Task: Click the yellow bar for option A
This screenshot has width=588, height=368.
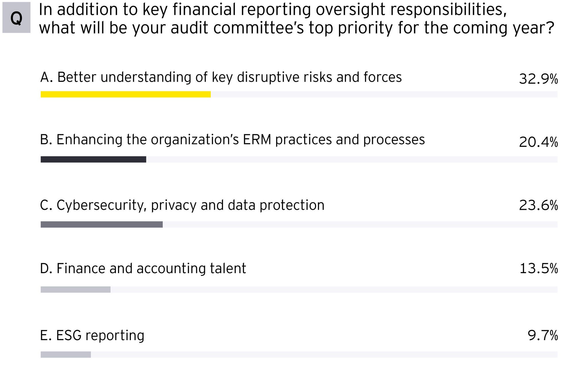Action: 125,94
